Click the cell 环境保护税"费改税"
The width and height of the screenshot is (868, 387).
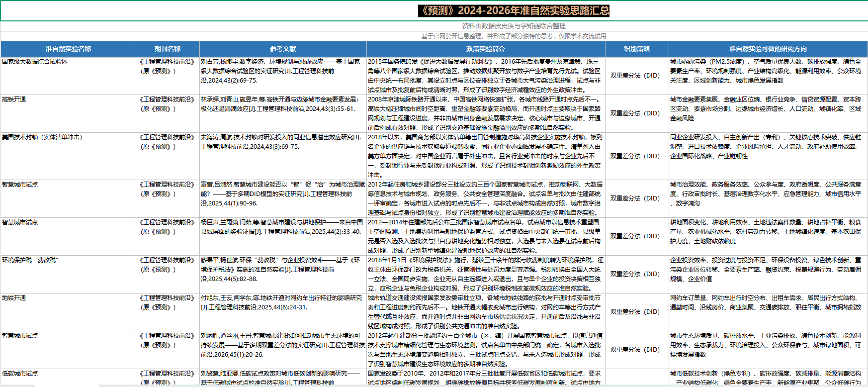pyautogui.click(x=68, y=274)
